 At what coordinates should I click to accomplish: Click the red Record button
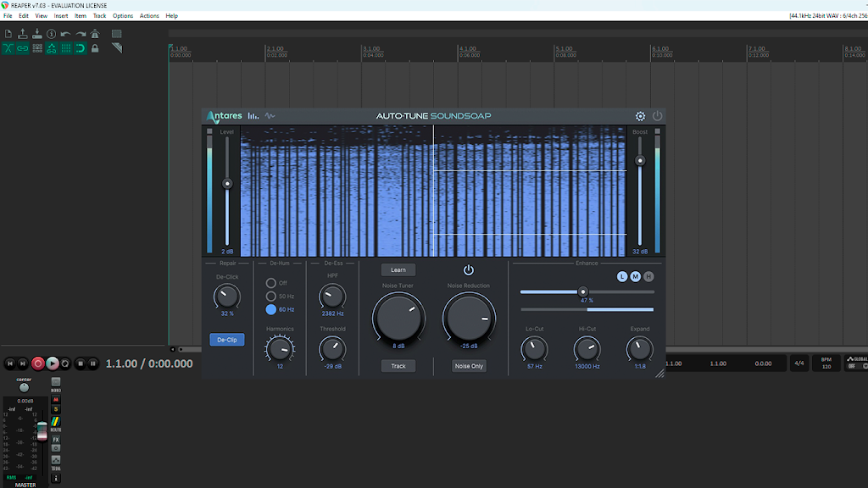pyautogui.click(x=37, y=363)
